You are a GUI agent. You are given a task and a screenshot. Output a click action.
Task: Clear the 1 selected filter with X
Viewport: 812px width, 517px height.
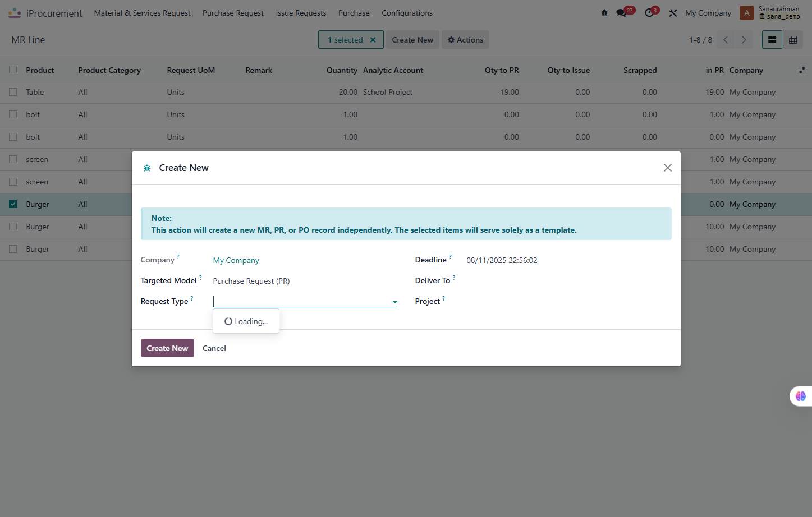coord(373,40)
